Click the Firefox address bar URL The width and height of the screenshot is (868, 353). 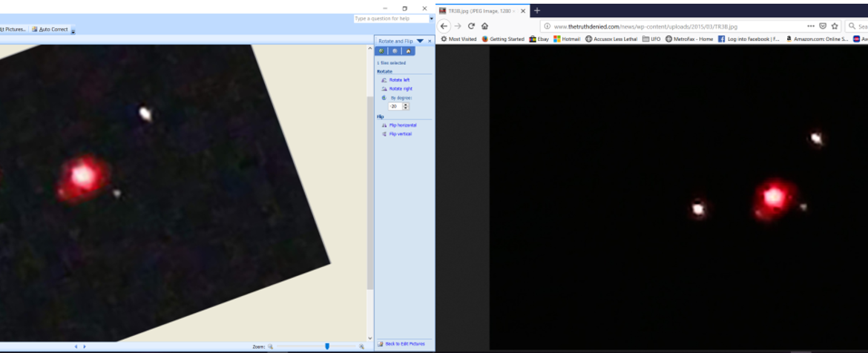point(645,27)
